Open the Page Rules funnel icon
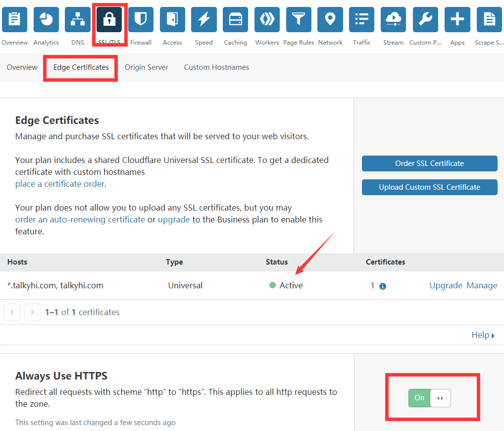 pyautogui.click(x=299, y=19)
